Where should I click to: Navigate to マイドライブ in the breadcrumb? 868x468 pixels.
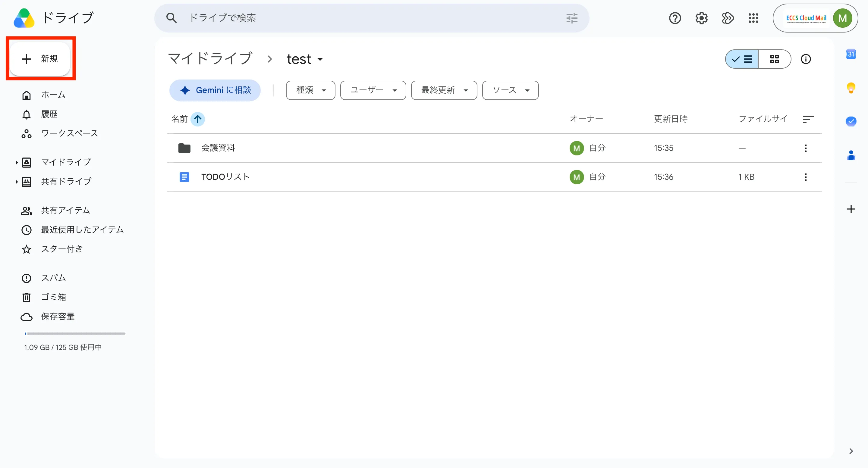[210, 59]
